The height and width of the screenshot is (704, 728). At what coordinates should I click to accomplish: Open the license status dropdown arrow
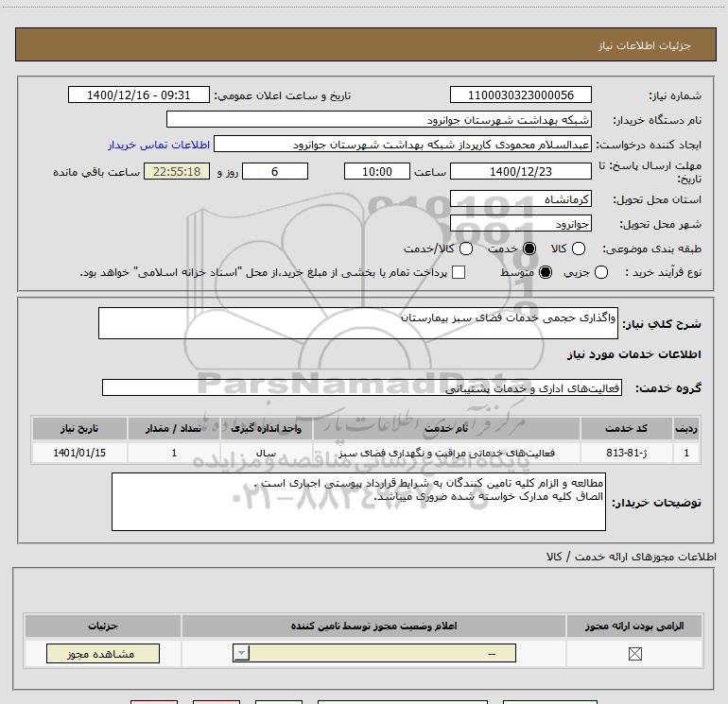(241, 653)
